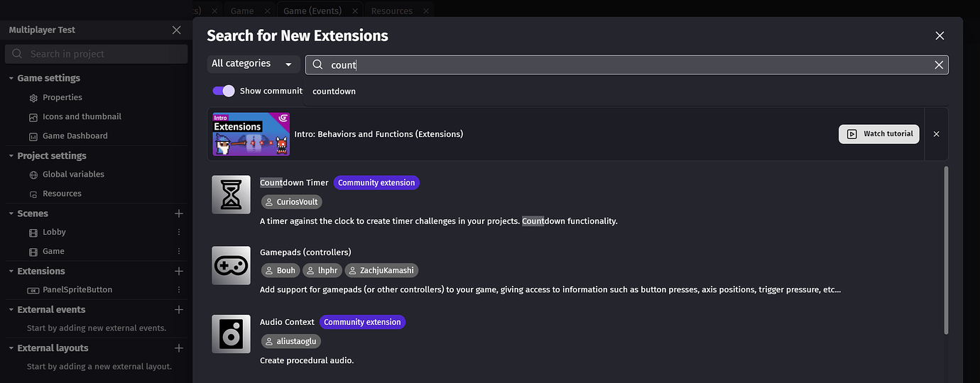Image resolution: width=980 pixels, height=383 pixels.
Task: Add new external layout with plus icon
Action: pyautogui.click(x=179, y=348)
